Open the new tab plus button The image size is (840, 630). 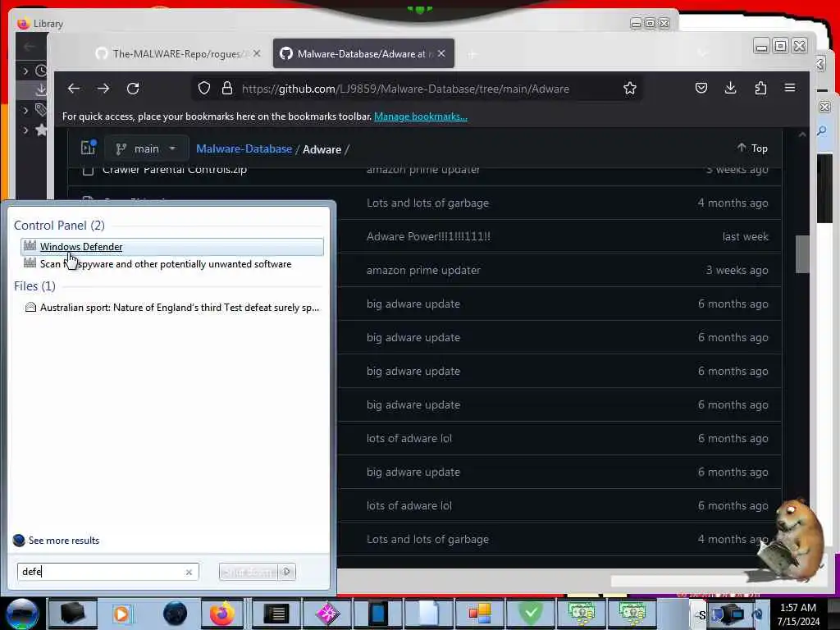(x=472, y=54)
